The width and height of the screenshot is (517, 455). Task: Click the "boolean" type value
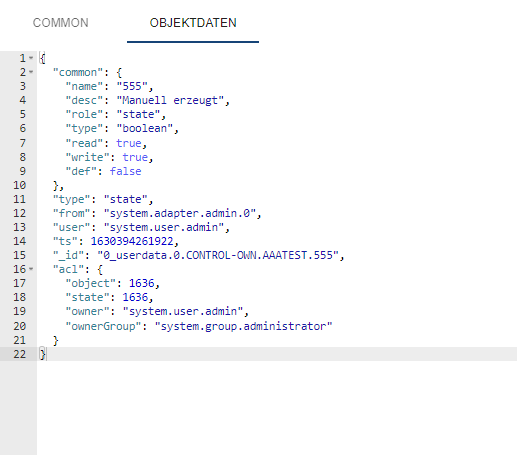coord(145,128)
